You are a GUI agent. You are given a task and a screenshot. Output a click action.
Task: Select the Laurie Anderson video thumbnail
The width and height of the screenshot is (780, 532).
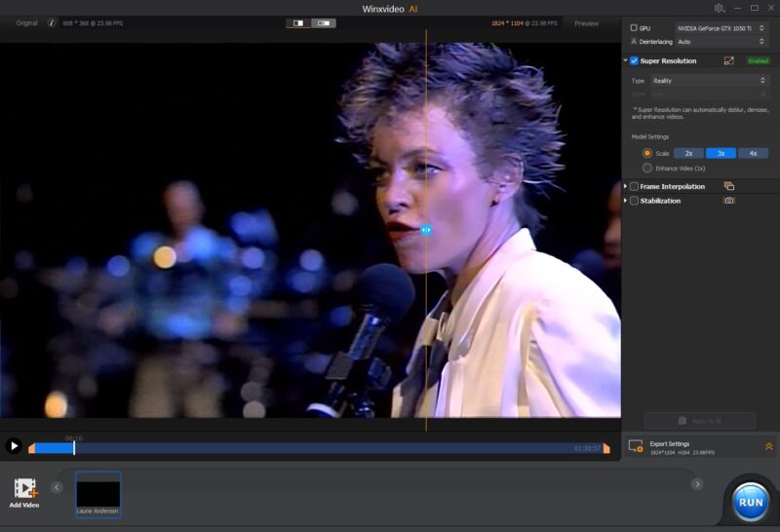click(98, 494)
